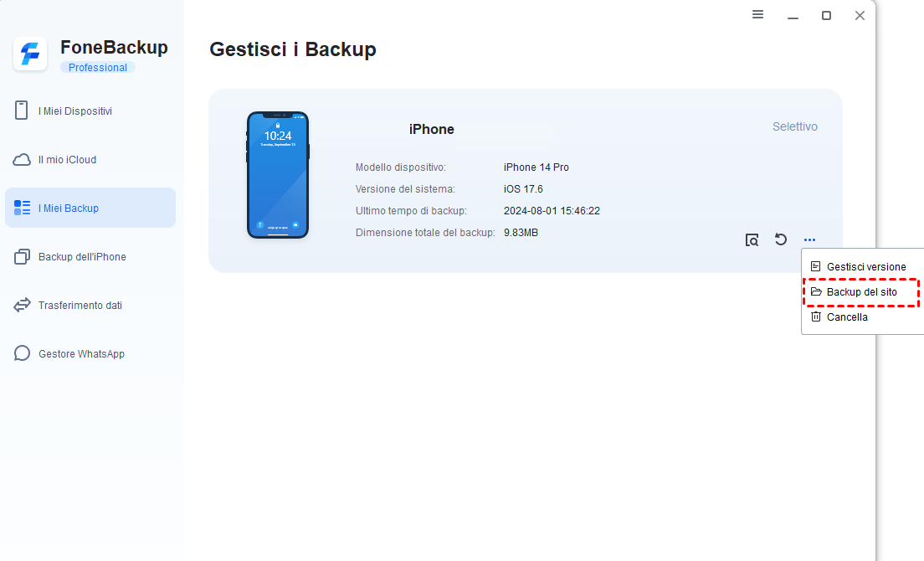Click the FoneBackup logo icon

(30, 54)
